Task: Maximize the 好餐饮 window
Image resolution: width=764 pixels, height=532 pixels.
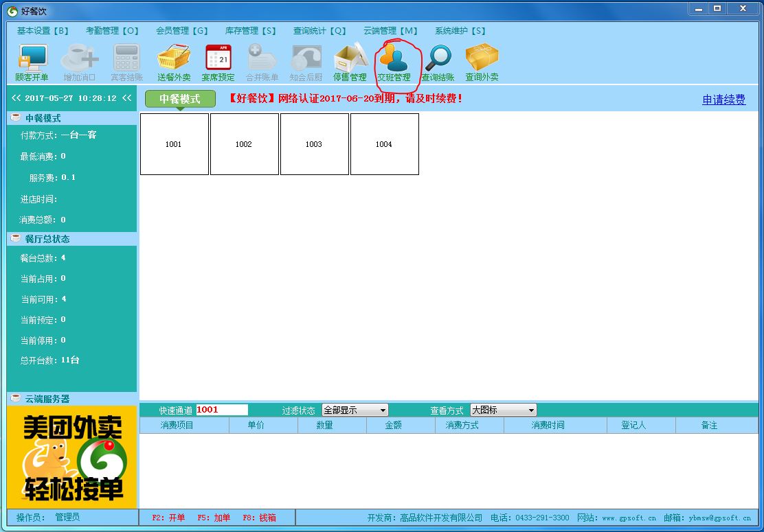Action: click(x=717, y=9)
